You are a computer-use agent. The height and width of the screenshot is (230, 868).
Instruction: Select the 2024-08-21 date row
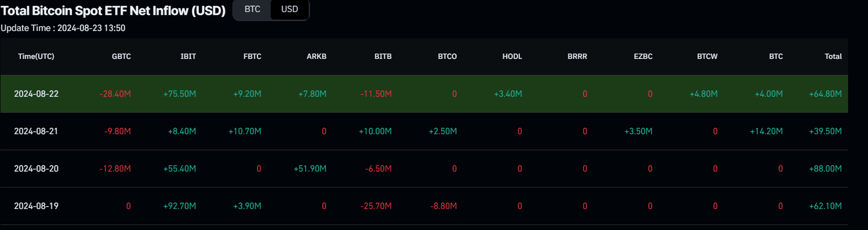[36, 131]
